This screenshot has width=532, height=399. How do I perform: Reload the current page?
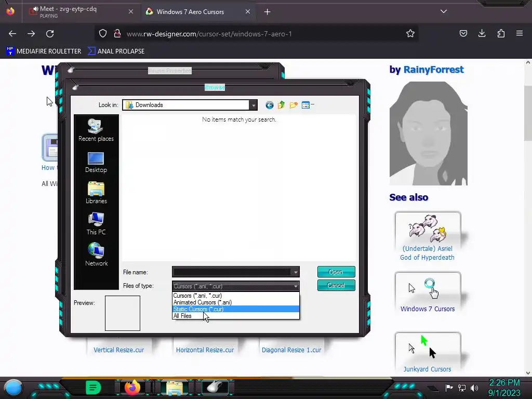pyautogui.click(x=50, y=34)
